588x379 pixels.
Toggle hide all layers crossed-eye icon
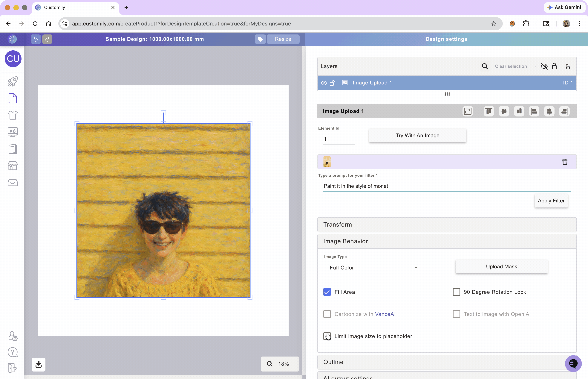pyautogui.click(x=544, y=66)
